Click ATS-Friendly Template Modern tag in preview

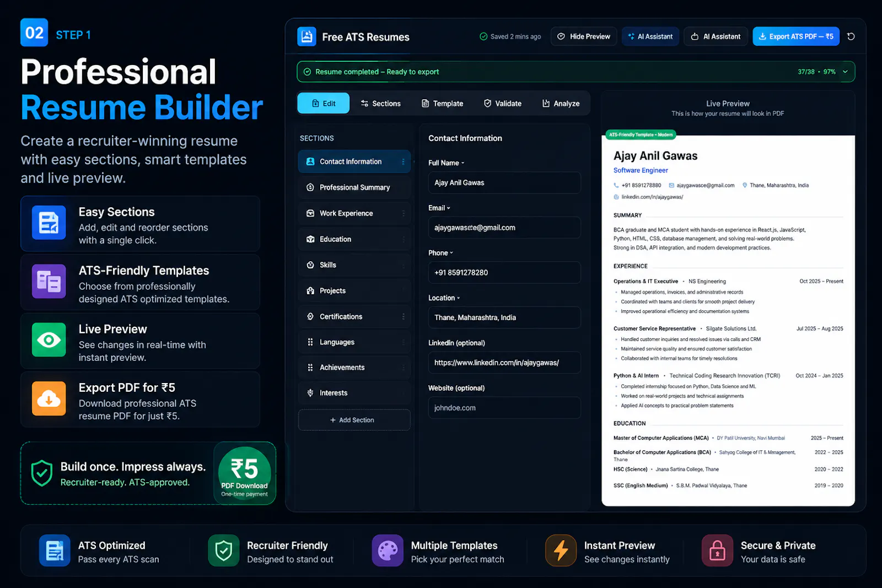click(x=641, y=134)
